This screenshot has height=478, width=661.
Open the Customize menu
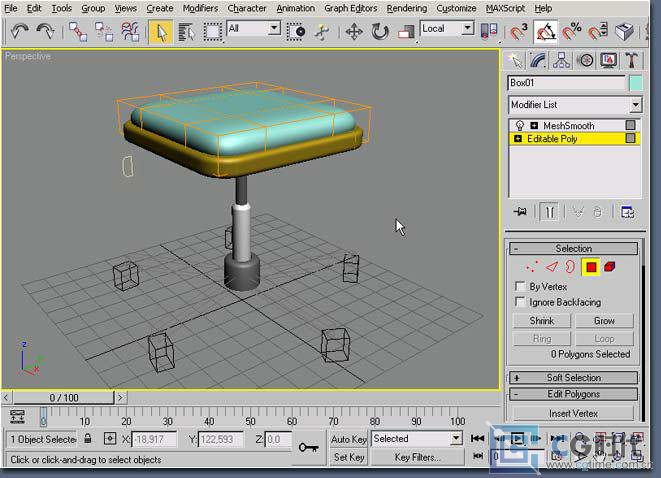456,8
